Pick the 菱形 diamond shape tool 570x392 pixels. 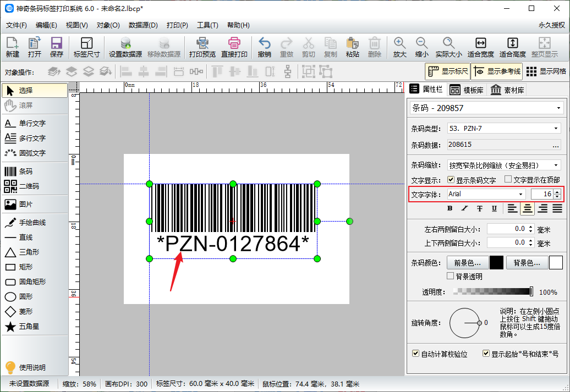(x=35, y=312)
